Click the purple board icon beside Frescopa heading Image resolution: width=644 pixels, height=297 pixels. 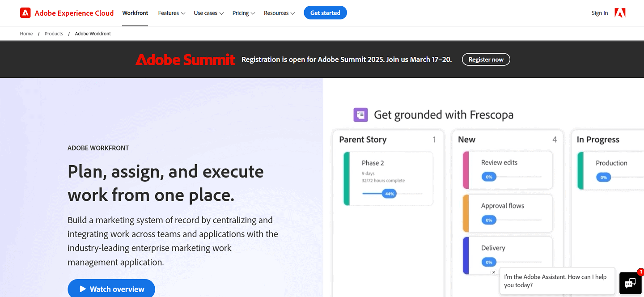coord(360,115)
